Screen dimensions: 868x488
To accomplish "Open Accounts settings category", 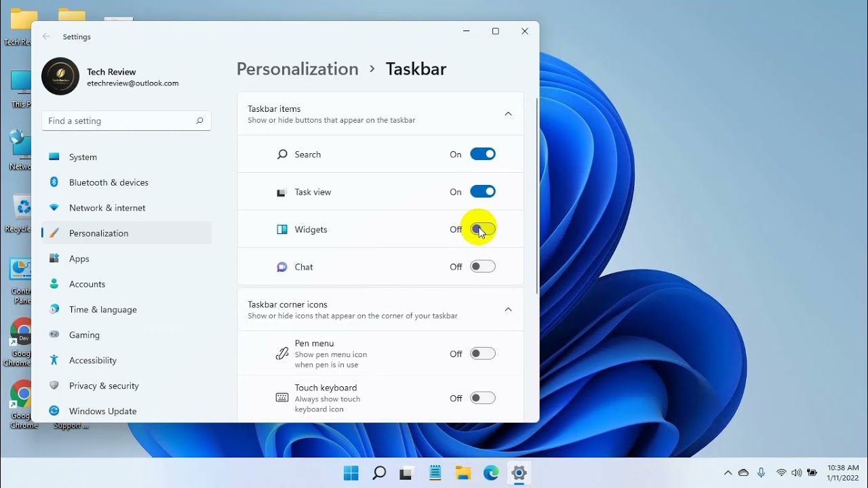I will point(126,284).
